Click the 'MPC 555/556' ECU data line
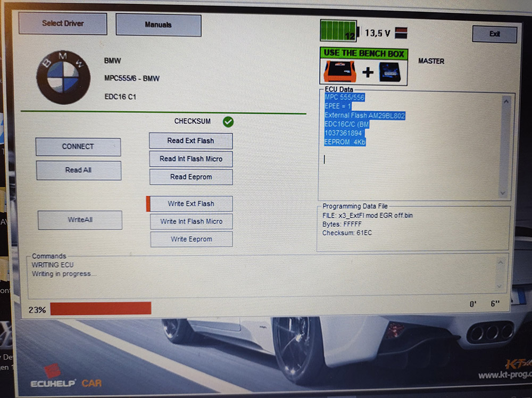Screen dimensions: 532x398 344,97
